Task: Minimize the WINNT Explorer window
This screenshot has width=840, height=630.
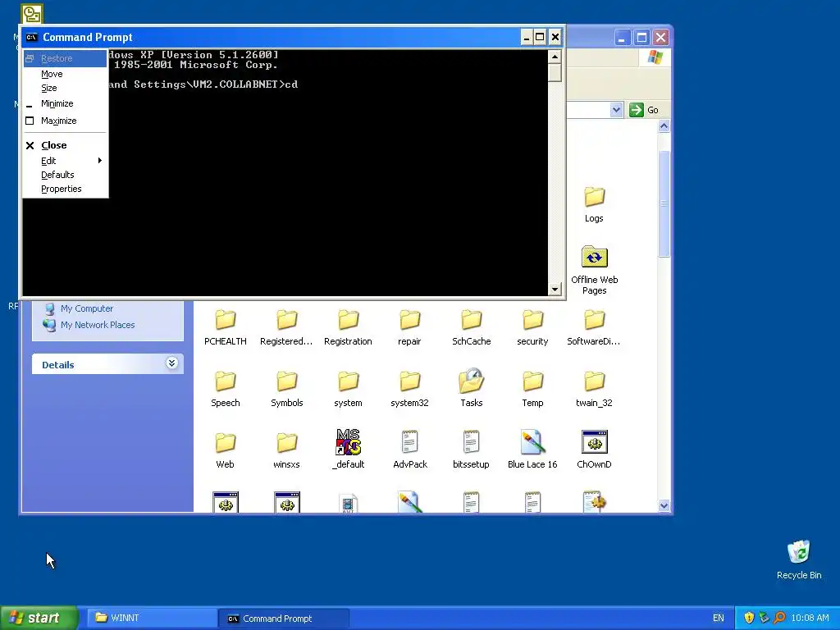Action: click(x=622, y=38)
